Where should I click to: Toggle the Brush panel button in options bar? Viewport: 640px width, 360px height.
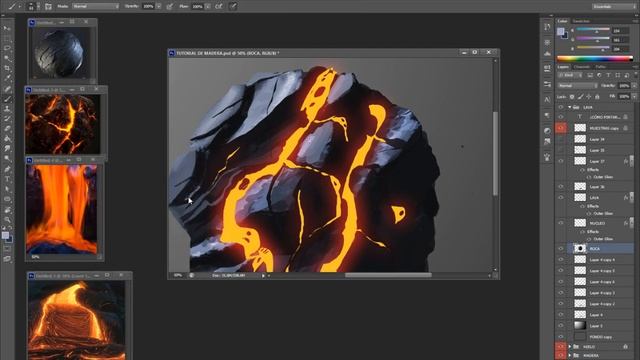point(48,6)
